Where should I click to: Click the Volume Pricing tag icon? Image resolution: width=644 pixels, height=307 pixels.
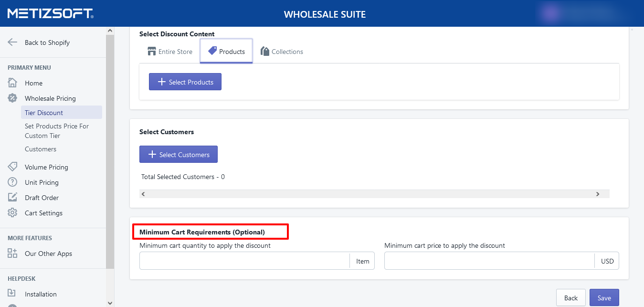tap(12, 167)
